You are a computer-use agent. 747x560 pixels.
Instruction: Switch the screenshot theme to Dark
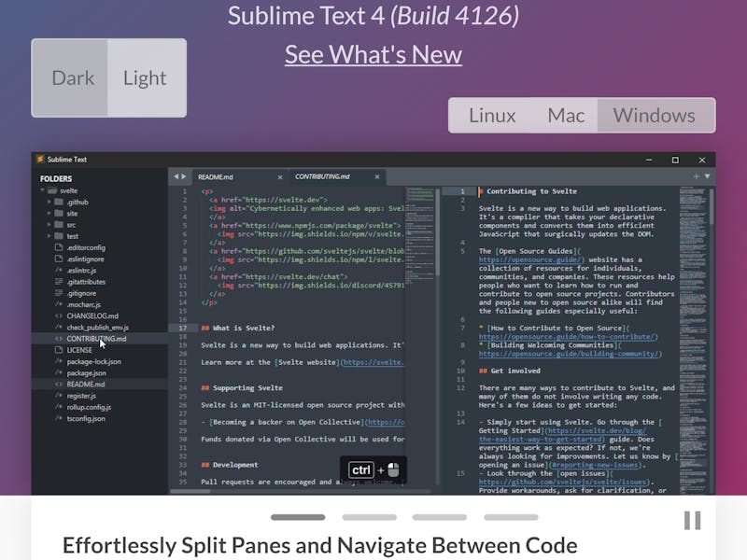click(72, 78)
